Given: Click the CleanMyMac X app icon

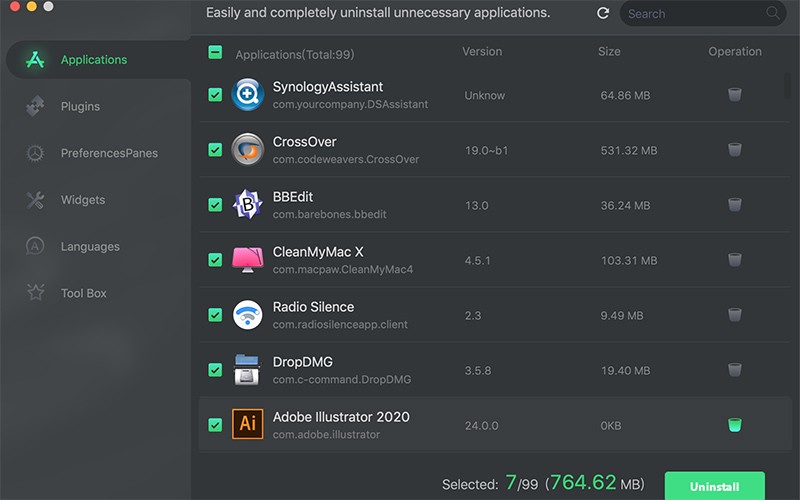Looking at the screenshot, I should (x=247, y=260).
